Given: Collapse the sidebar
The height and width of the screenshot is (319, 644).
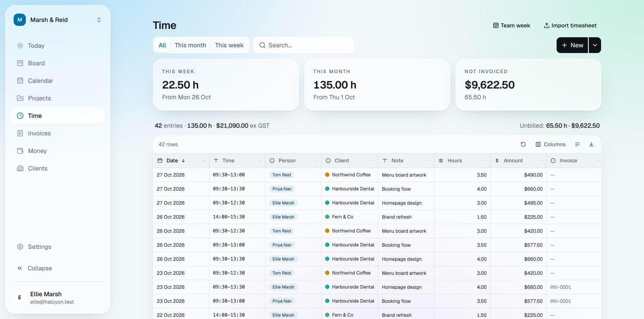Looking at the screenshot, I should [58, 268].
